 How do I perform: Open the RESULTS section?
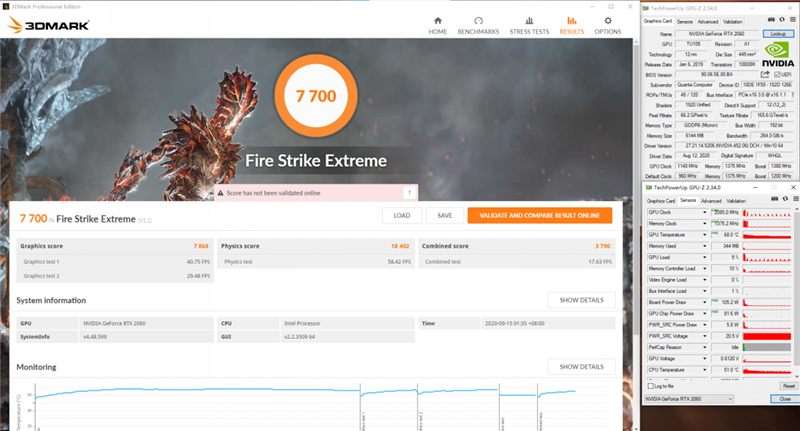tap(571, 26)
